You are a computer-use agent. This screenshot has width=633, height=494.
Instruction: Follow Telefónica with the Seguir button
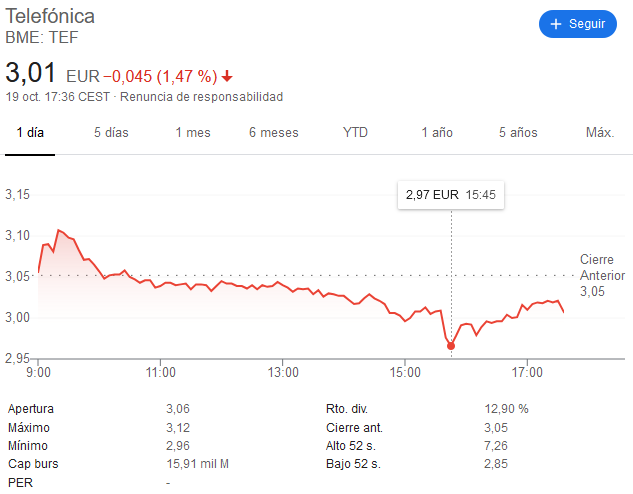point(578,24)
